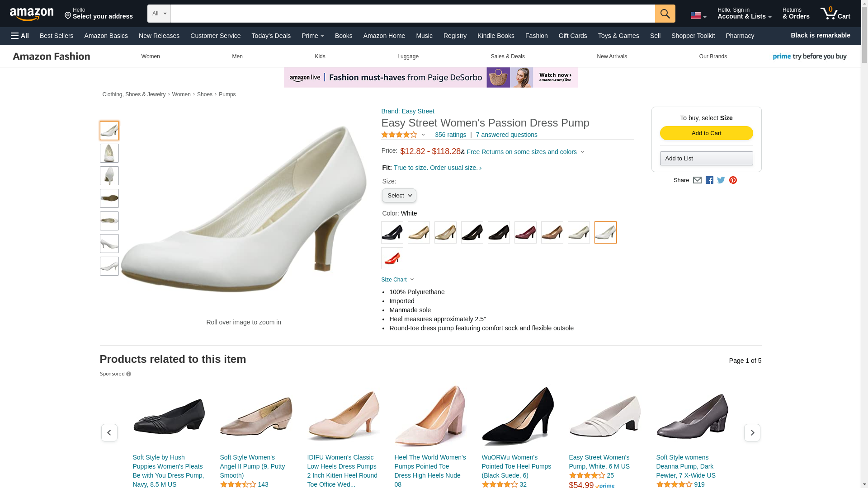
Task: Click the search magnifier button
Action: click(665, 14)
